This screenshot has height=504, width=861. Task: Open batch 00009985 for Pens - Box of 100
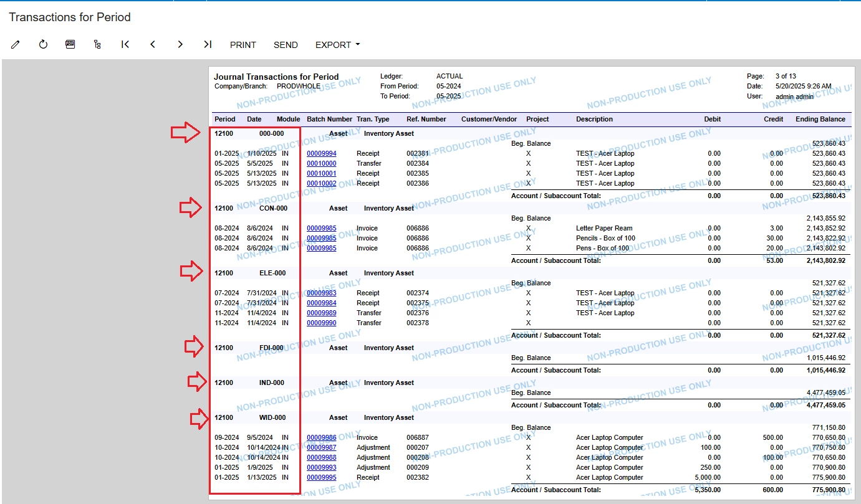(322, 248)
